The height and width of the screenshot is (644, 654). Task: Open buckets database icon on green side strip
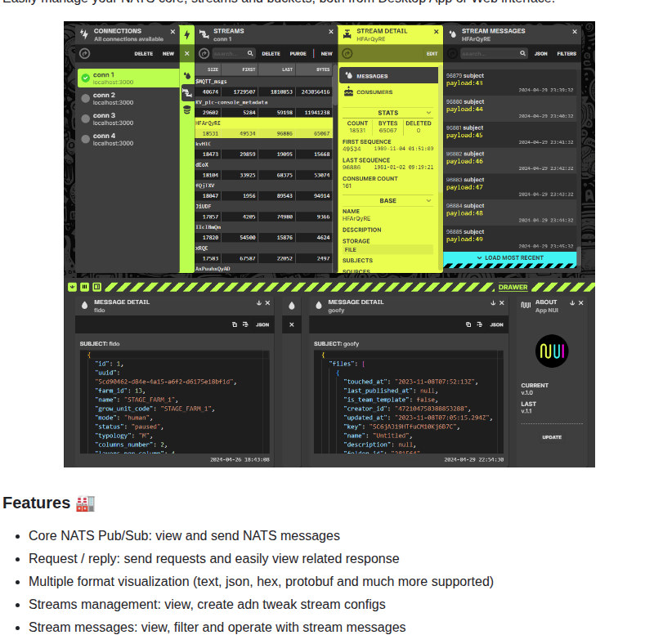pyautogui.click(x=187, y=110)
